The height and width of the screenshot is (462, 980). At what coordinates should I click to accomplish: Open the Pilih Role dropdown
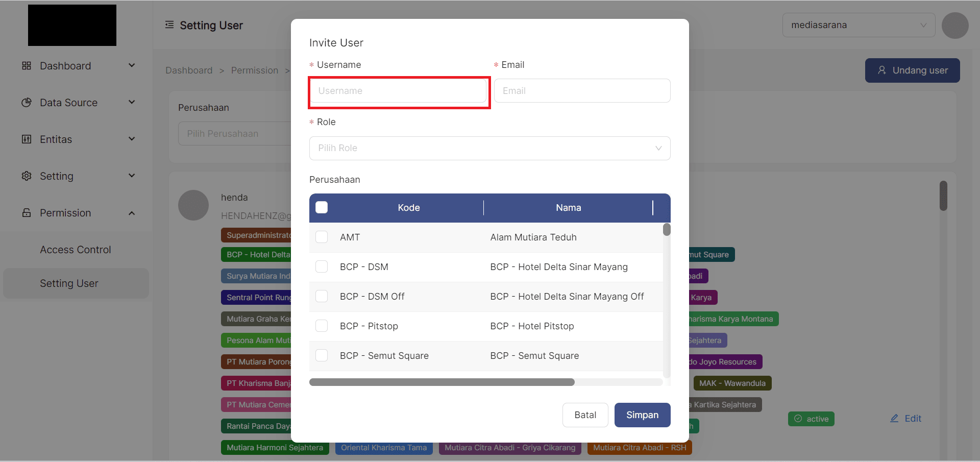point(489,148)
